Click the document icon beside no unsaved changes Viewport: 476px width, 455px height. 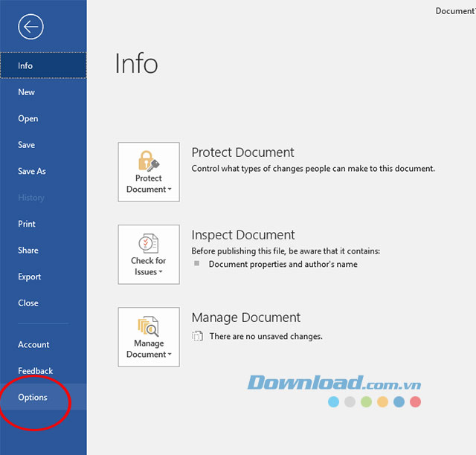pos(197,336)
